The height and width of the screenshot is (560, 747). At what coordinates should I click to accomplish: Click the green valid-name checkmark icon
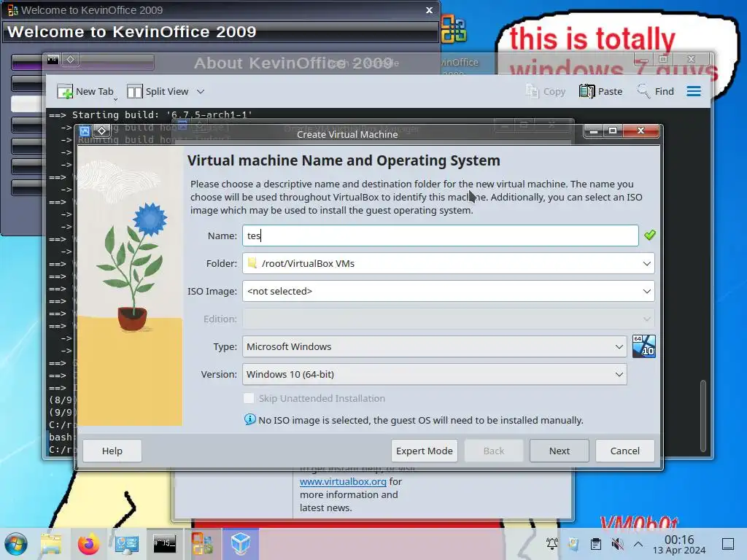pyautogui.click(x=650, y=236)
